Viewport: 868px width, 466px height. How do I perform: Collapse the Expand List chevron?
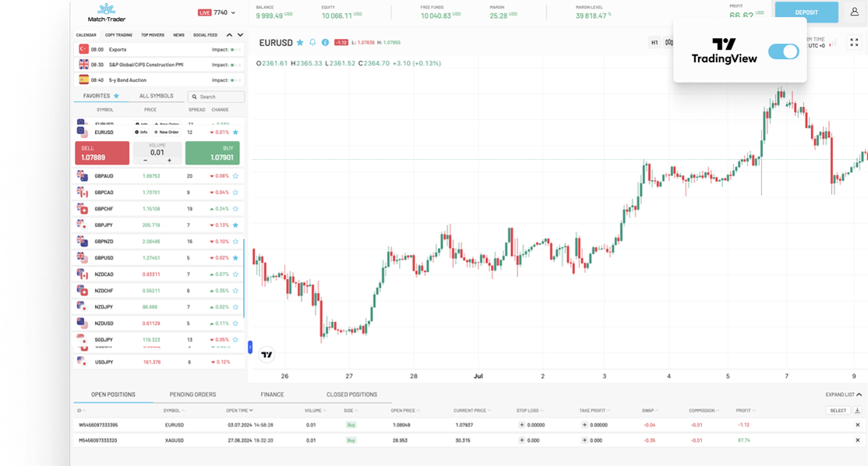(x=840, y=395)
